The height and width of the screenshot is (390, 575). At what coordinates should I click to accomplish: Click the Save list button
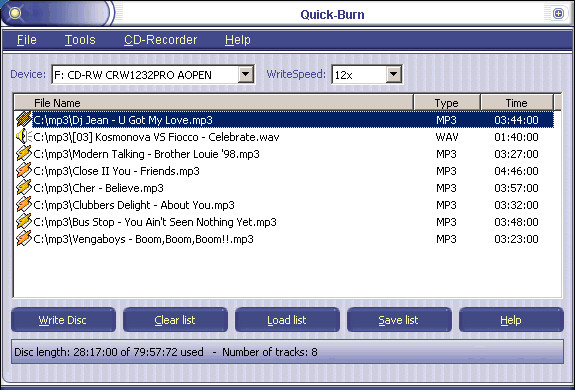pyautogui.click(x=399, y=320)
